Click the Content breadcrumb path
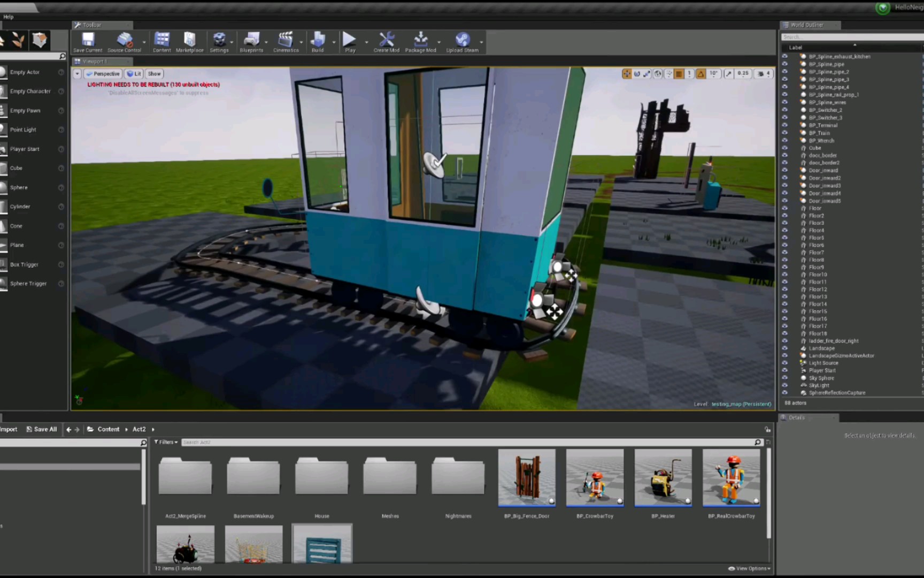Screen dimensions: 924x578 point(109,429)
